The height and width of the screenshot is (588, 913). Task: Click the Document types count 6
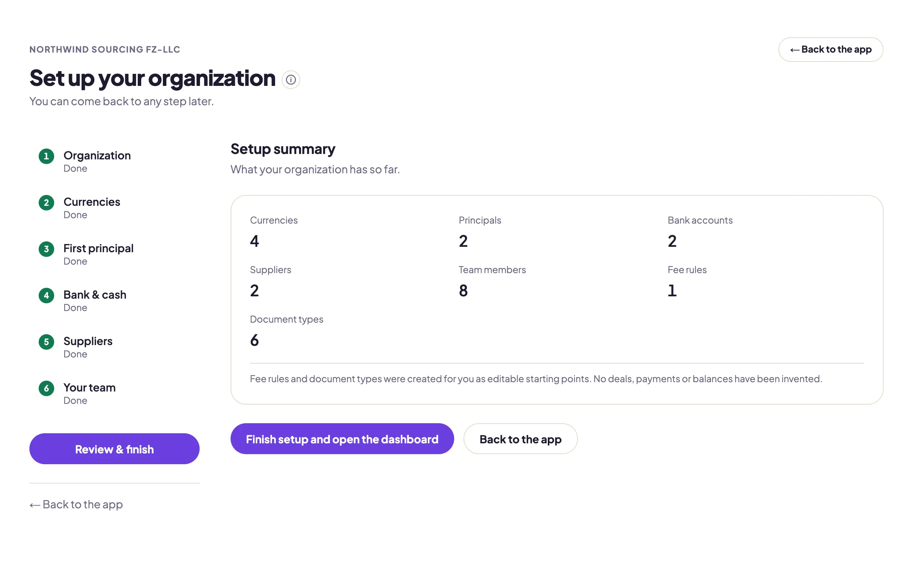[255, 340]
